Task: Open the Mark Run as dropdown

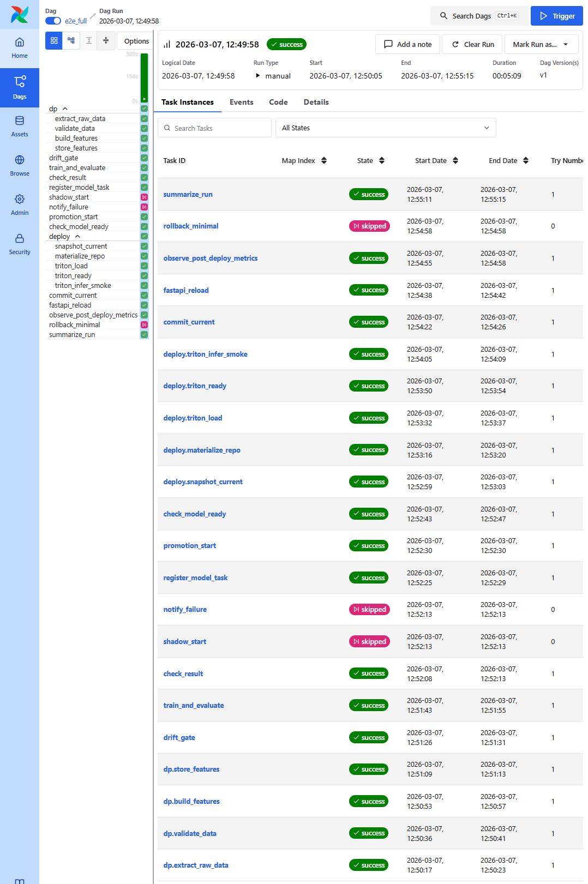Action: [540, 44]
